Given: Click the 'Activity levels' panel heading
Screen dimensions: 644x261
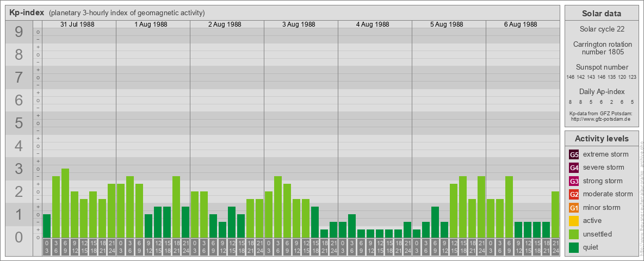Looking at the screenshot, I should click(x=602, y=139).
